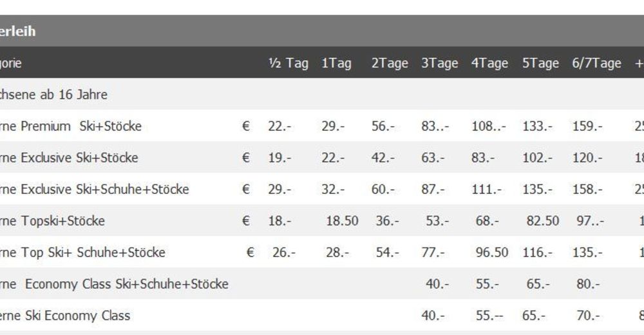Click the 70.- Ski Economy Class price

point(588,316)
